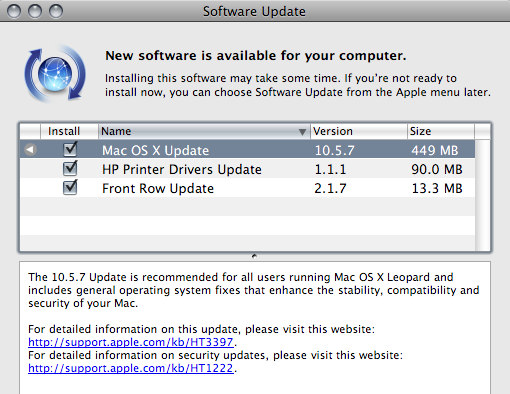Image resolution: width=510 pixels, height=394 pixels.
Task: Uncheck the Mac OS X Update checkbox
Action: tap(70, 149)
